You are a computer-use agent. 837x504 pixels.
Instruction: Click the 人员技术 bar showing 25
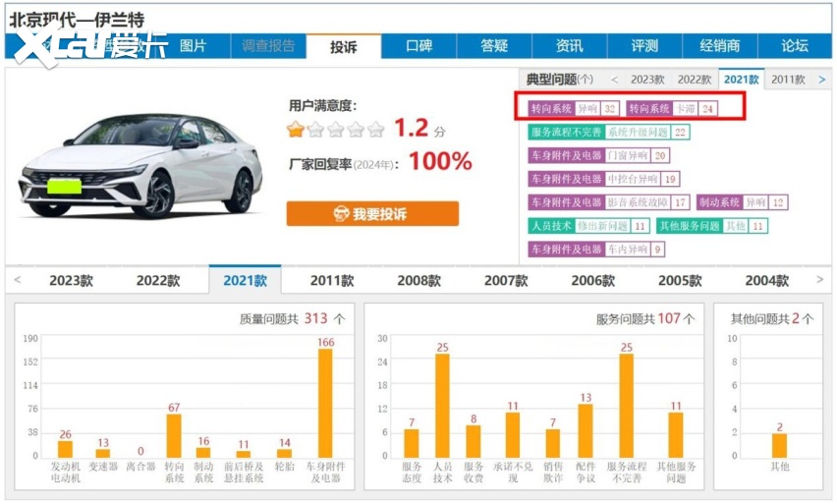point(442,405)
